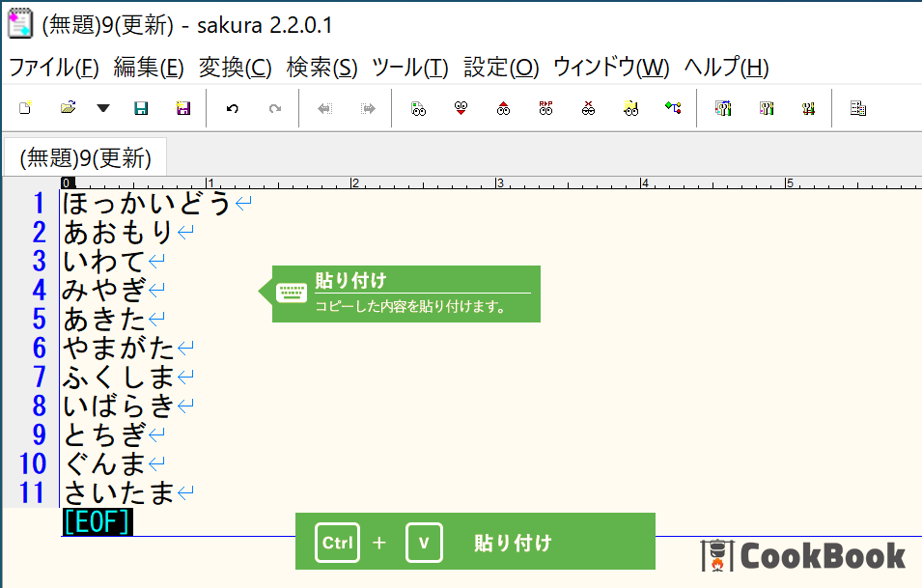Place cursor in line ふくしま
The image size is (922, 588).
tap(118, 377)
